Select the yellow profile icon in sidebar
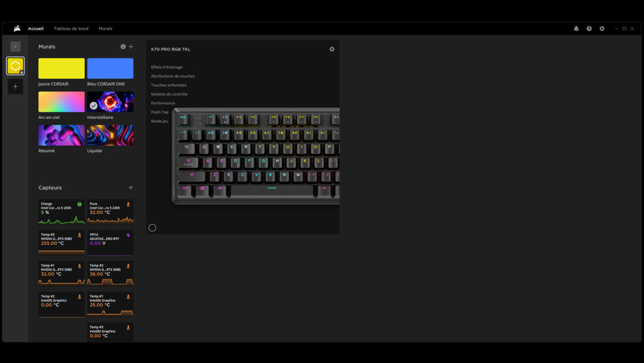The image size is (644, 363). click(x=15, y=65)
